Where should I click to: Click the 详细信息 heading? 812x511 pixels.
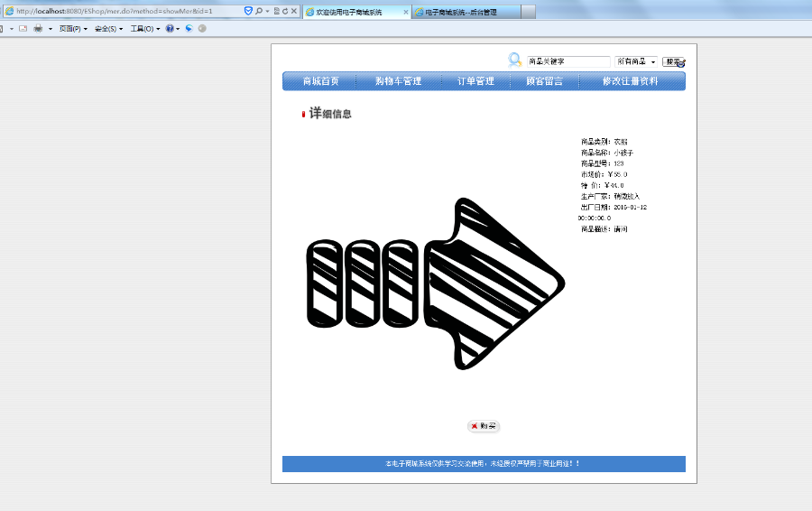330,114
